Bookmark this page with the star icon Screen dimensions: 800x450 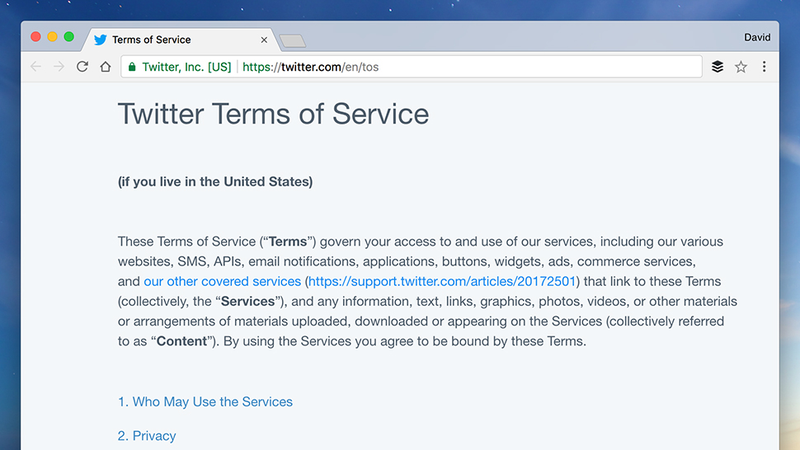point(741,67)
